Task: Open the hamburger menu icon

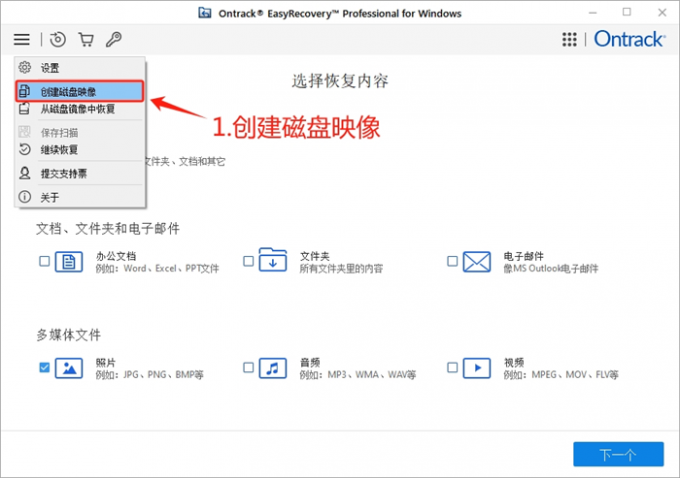Action: pyautogui.click(x=22, y=39)
